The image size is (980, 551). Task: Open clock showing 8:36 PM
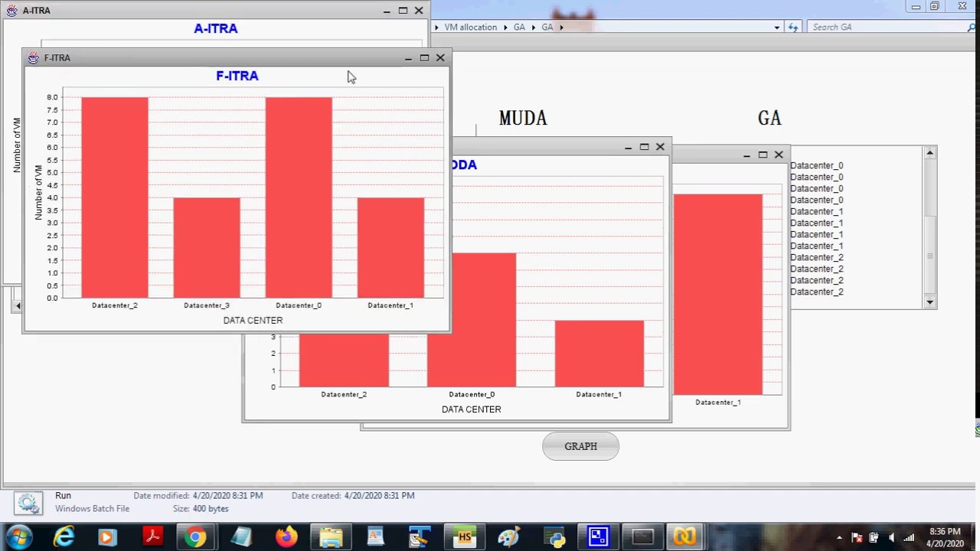click(945, 537)
